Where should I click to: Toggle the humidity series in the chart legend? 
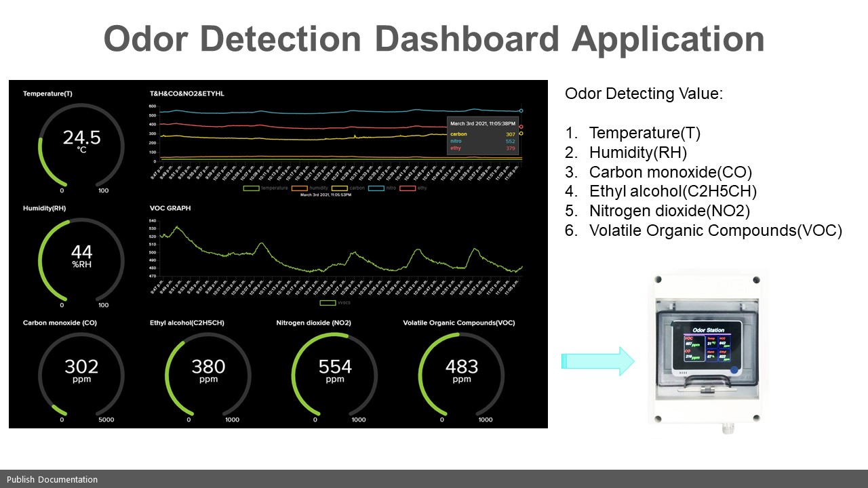(x=309, y=188)
